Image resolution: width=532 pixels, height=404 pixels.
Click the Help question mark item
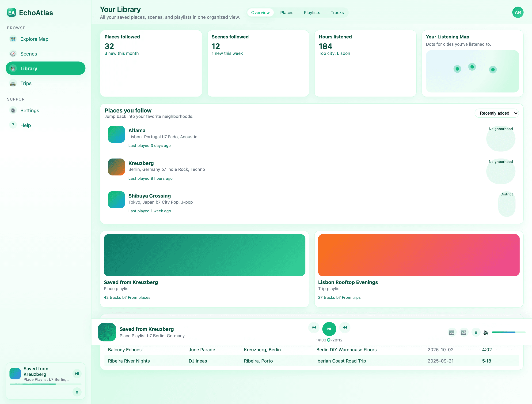click(x=26, y=125)
